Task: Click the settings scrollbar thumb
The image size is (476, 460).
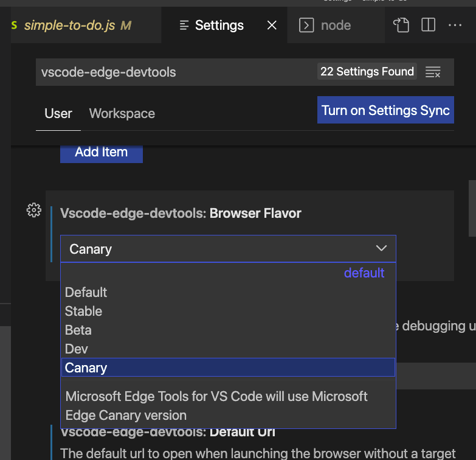Action: coord(472,208)
